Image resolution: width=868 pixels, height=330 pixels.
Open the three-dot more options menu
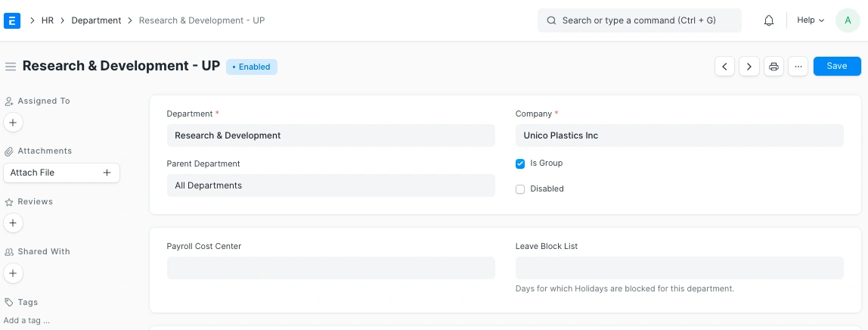pos(798,67)
